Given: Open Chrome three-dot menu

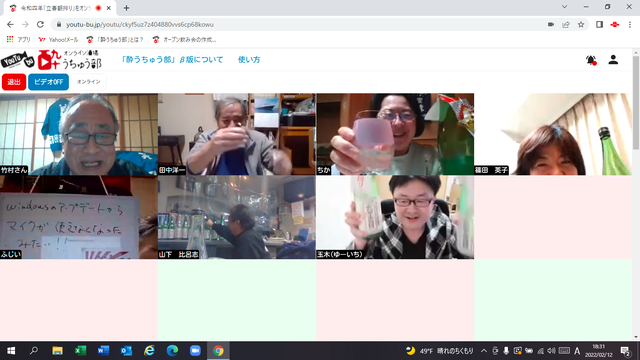Looking at the screenshot, I should [630, 24].
